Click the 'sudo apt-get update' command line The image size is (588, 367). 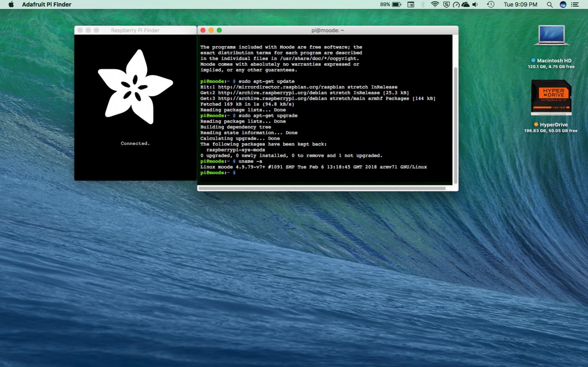pyautogui.click(x=247, y=81)
